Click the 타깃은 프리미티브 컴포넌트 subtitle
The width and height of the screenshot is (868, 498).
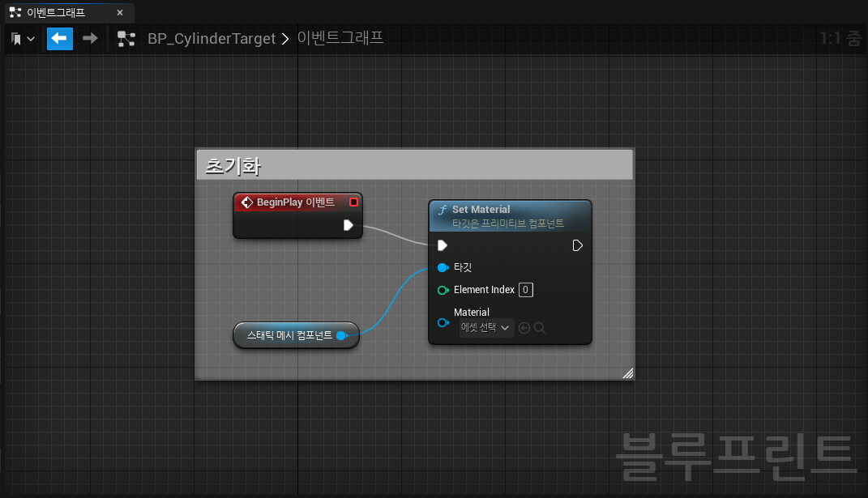(x=508, y=223)
